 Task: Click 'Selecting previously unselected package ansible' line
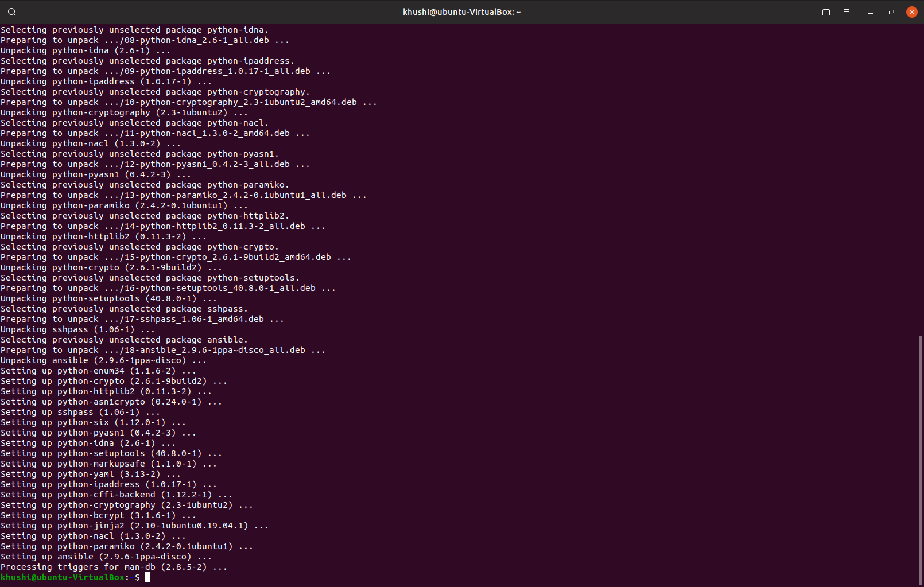[x=124, y=340]
